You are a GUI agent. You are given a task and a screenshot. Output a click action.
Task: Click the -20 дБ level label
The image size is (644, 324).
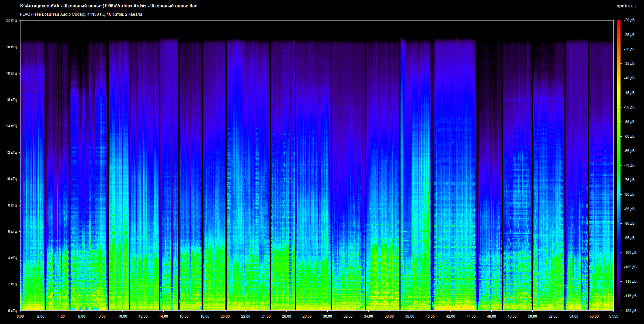coord(629,20)
